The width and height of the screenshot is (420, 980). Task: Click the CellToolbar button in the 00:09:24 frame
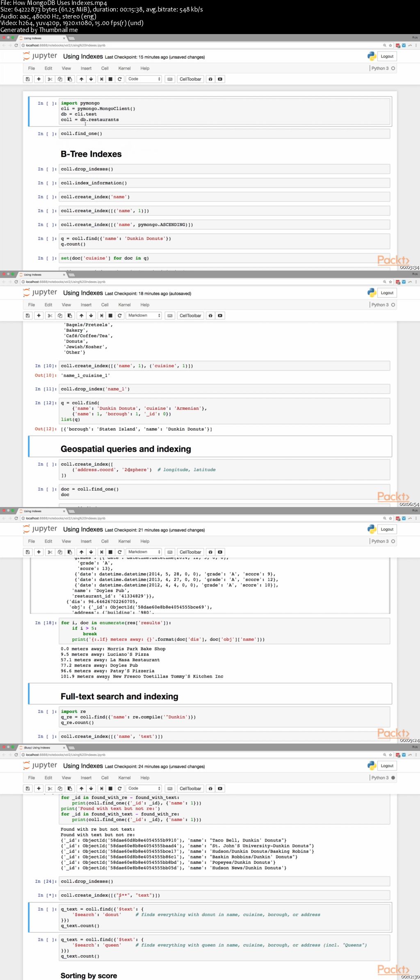(x=190, y=552)
